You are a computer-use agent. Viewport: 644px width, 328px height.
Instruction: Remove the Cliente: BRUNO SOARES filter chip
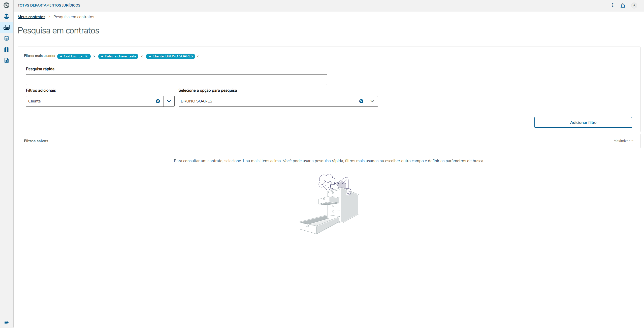click(198, 56)
